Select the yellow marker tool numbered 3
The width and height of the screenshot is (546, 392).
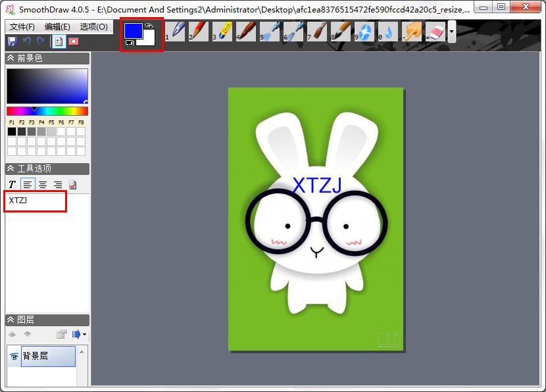point(222,32)
